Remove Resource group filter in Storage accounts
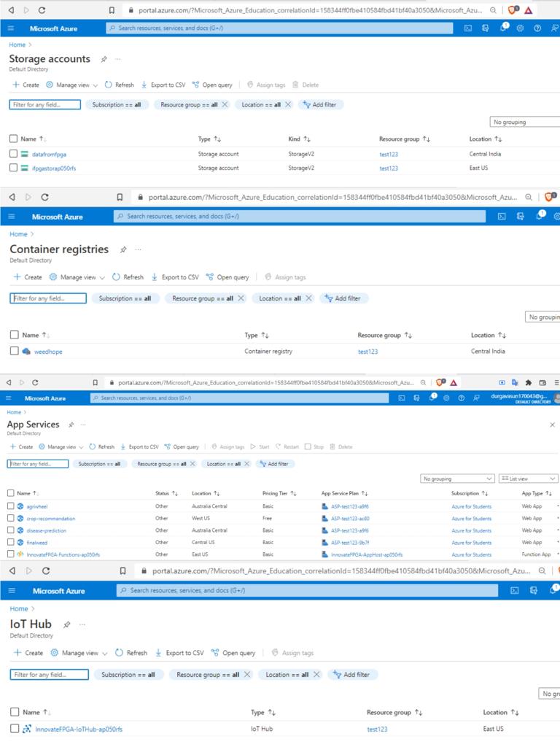 pos(225,104)
